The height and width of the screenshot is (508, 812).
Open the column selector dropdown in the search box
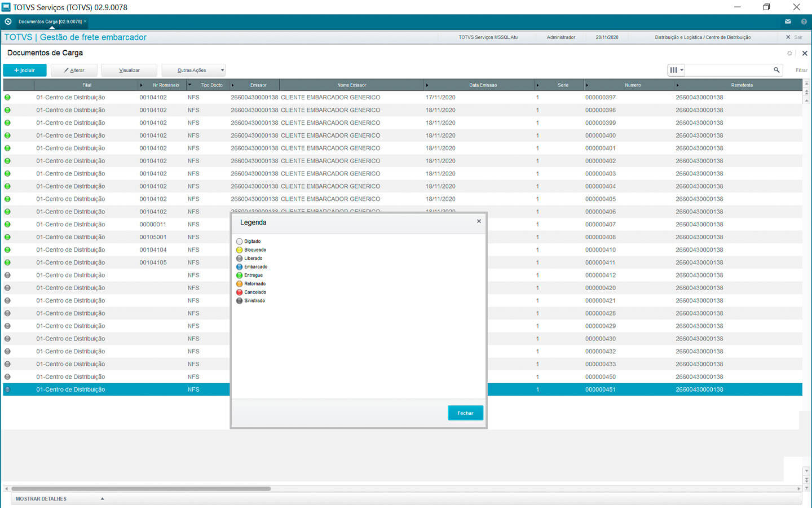(676, 70)
